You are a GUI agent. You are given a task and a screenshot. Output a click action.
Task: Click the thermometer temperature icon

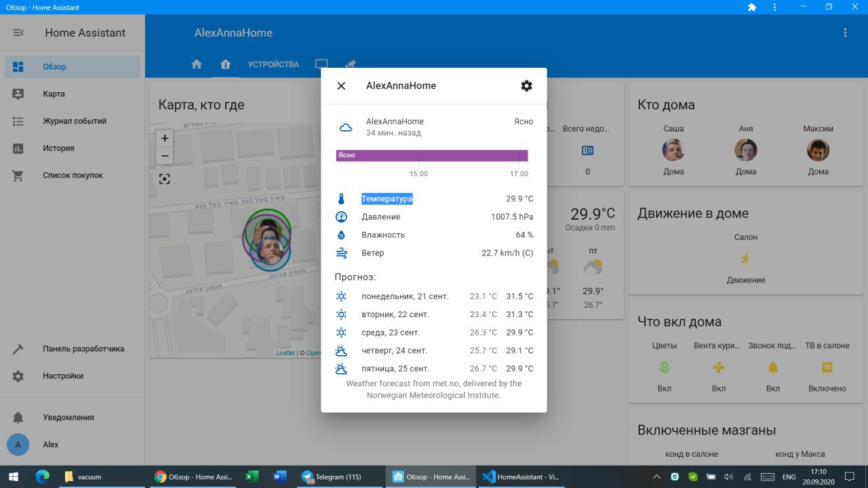pos(341,199)
